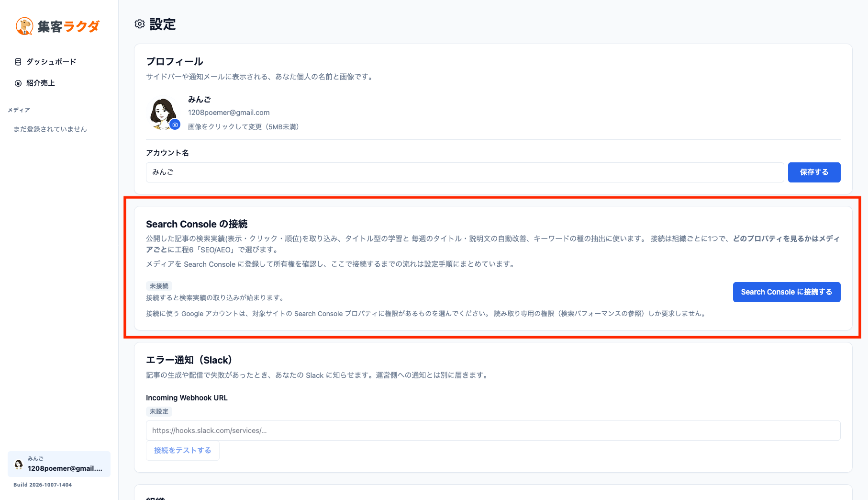Screen dimensions: 868x500
Task: Click the text 画像をクリックして変更（5MB未満）
Action: [243, 127]
